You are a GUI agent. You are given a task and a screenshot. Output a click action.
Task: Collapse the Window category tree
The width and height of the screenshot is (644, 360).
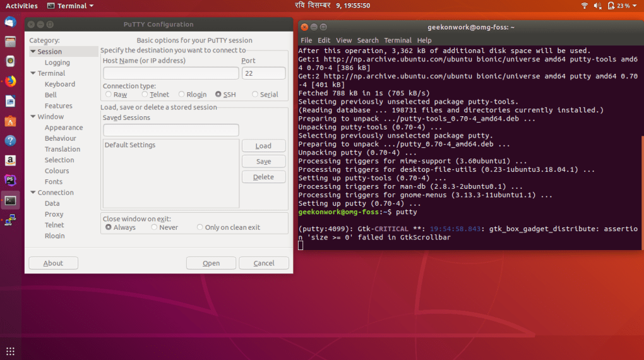pos(33,117)
